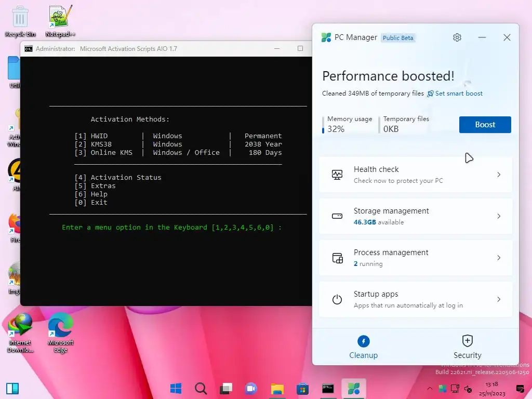Open Notepad++ desktop shortcut
Screen dimensions: 532x399
[x=60, y=21]
